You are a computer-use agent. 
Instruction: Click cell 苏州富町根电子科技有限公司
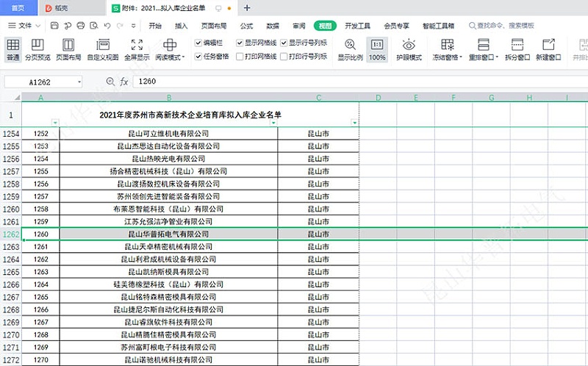(168, 347)
